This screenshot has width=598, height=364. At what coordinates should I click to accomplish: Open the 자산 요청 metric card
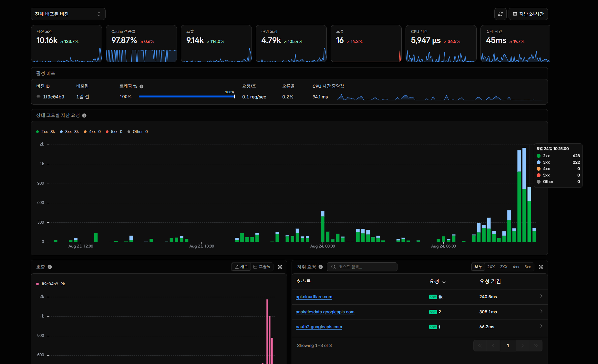click(67, 44)
